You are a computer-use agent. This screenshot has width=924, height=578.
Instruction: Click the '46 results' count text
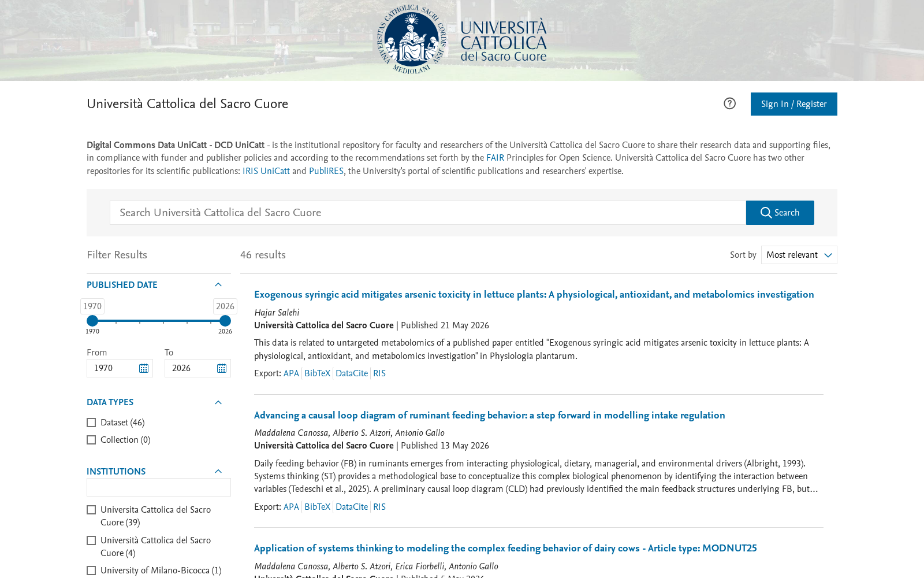tap(263, 255)
